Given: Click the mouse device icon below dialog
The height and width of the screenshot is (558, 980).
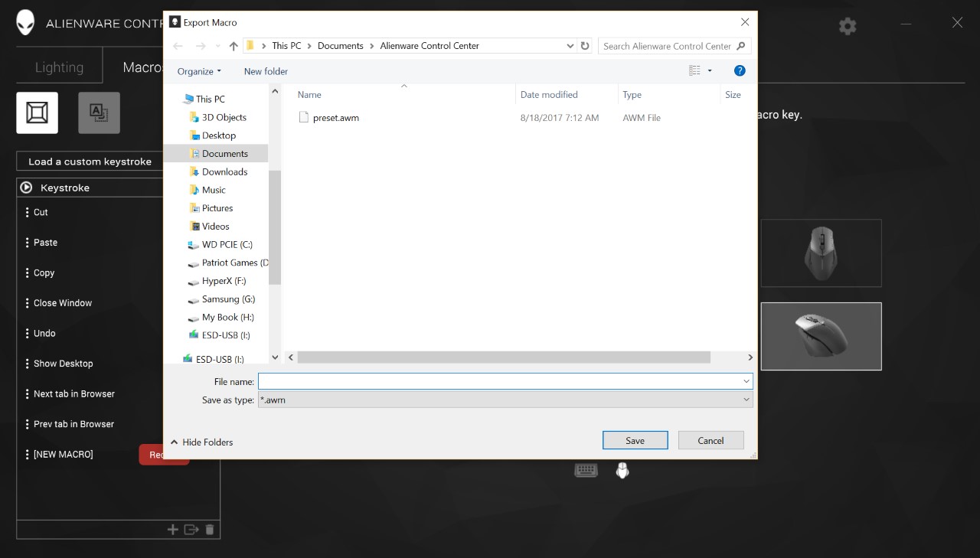Looking at the screenshot, I should click(622, 471).
